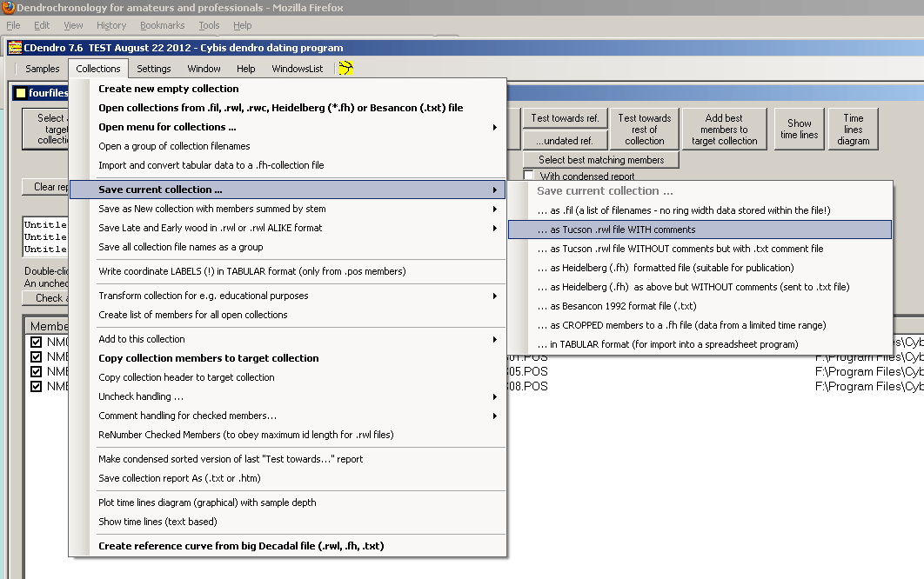The image size is (924, 579).
Task: Click the 'Time lines diagram' button
Action: point(853,129)
